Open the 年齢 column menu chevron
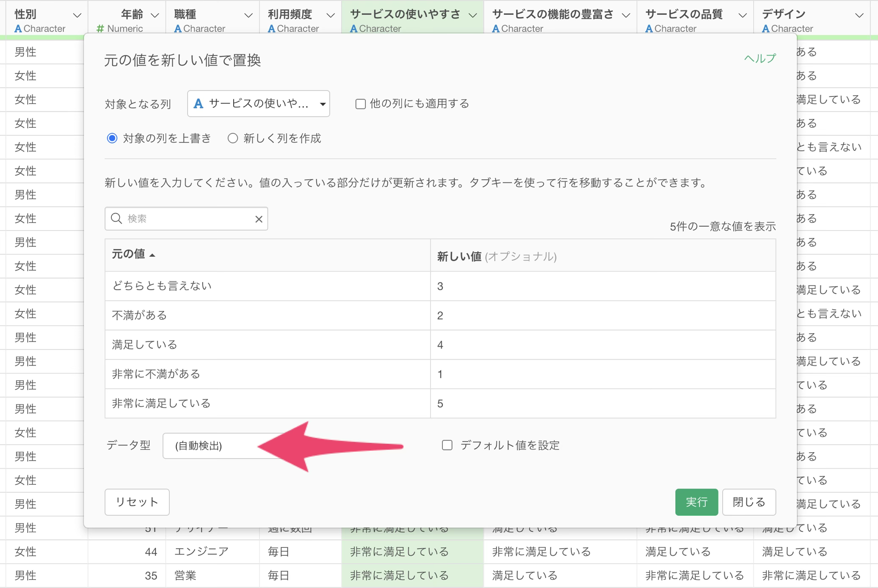Image resolution: width=878 pixels, height=588 pixels. (x=155, y=16)
